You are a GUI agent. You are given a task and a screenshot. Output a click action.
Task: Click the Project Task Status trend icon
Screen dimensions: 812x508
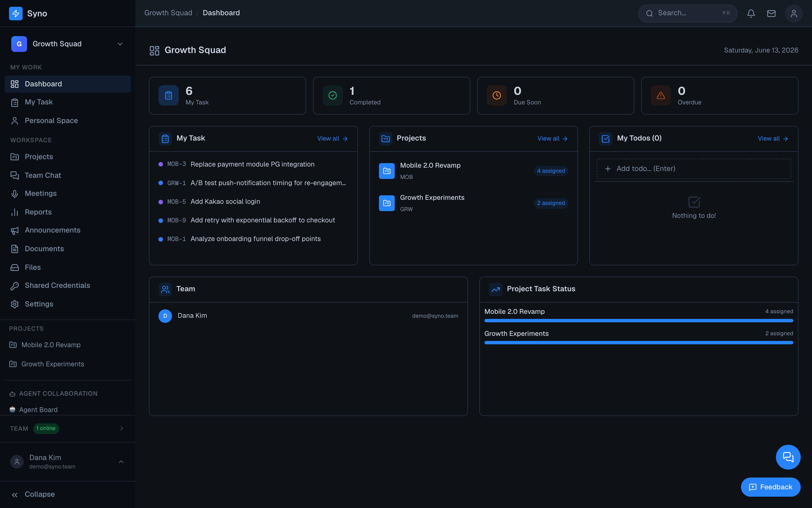tap(496, 289)
